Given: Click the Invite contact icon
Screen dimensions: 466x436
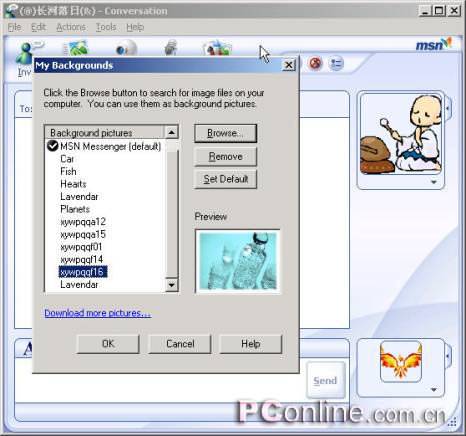Looking at the screenshot, I should tap(28, 53).
